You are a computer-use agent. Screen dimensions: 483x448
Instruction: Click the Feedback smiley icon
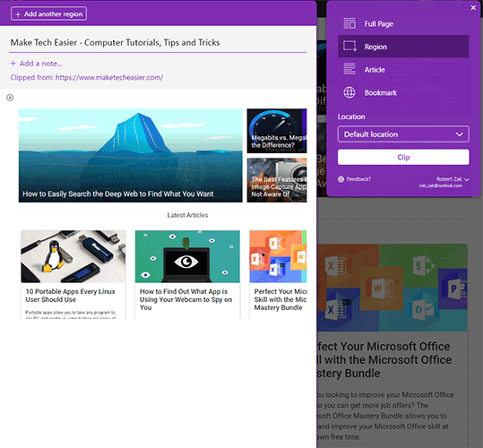[x=341, y=179]
